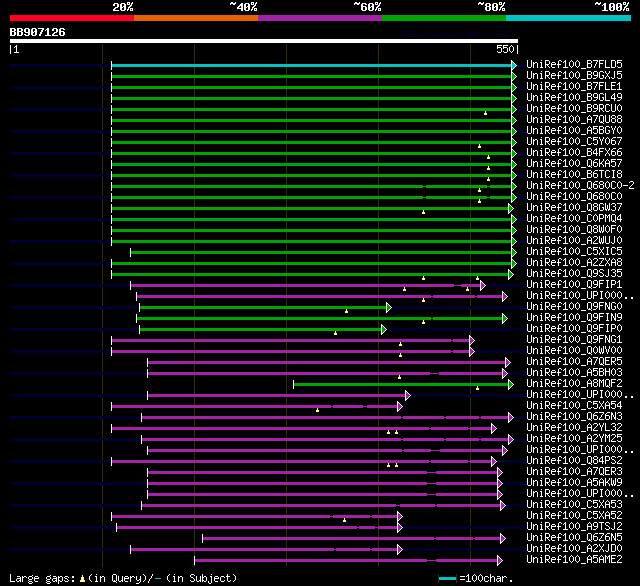
Task: Click the yellow gap marker under Q8GW37 bar
Action: point(424,212)
